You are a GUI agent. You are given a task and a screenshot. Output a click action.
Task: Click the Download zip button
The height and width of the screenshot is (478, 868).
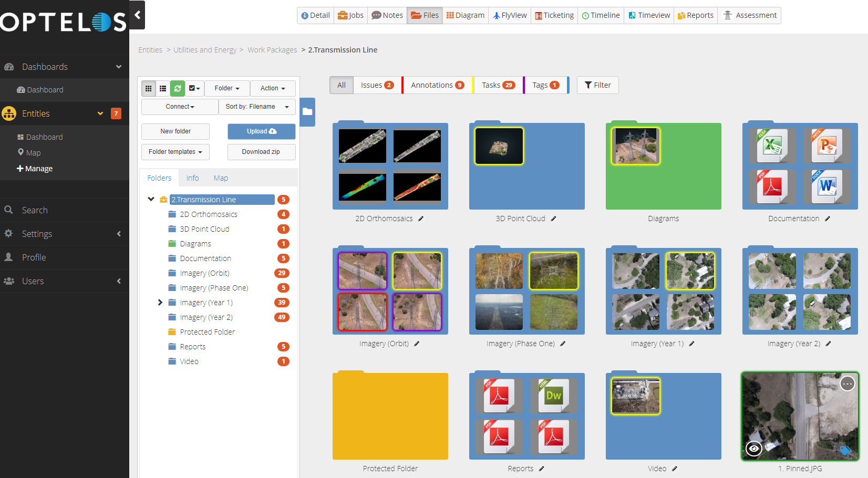pos(261,152)
